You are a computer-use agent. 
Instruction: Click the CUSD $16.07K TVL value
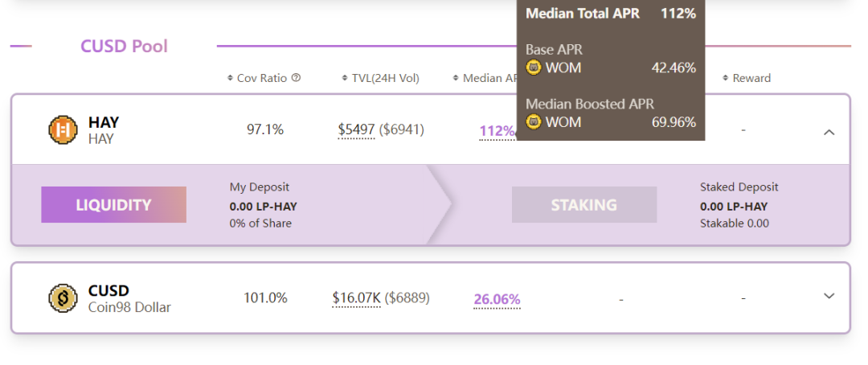(356, 297)
